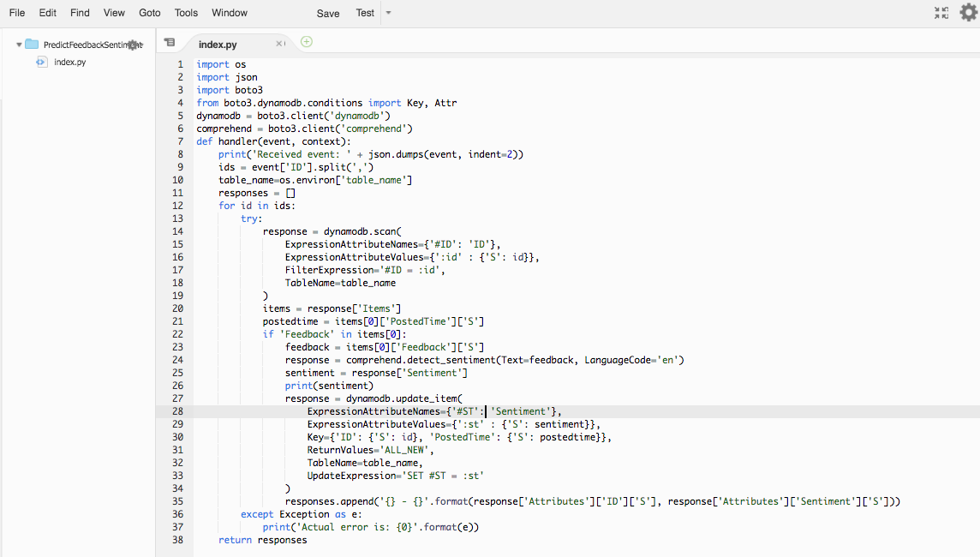Click line number 7 in gutter
The width and height of the screenshot is (980, 557).
tap(180, 141)
